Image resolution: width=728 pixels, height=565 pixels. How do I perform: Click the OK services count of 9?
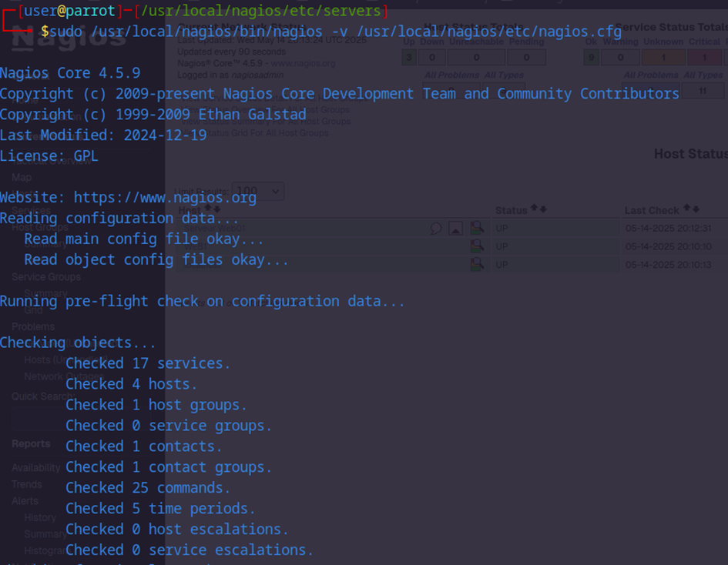(x=591, y=57)
